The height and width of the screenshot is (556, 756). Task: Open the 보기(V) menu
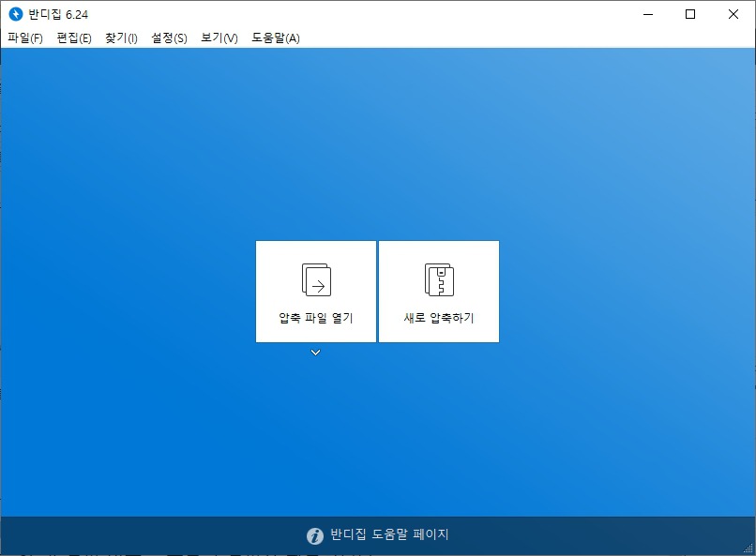tap(219, 38)
